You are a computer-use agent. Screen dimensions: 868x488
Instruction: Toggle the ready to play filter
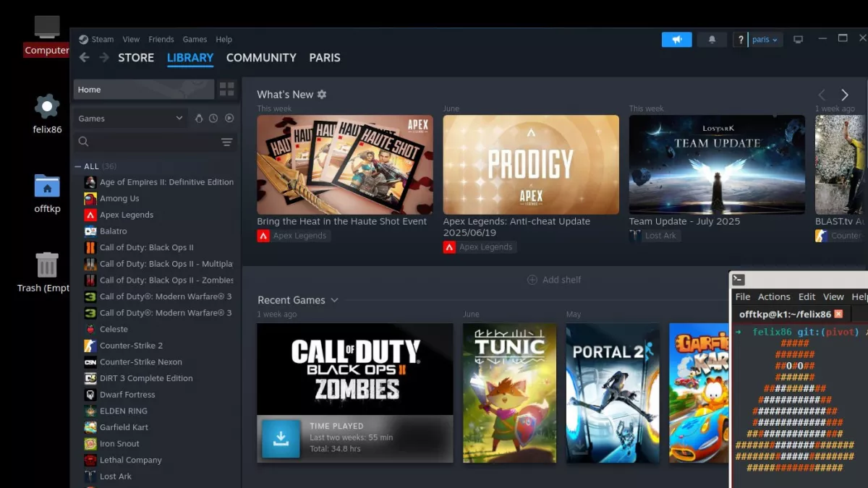coord(229,119)
